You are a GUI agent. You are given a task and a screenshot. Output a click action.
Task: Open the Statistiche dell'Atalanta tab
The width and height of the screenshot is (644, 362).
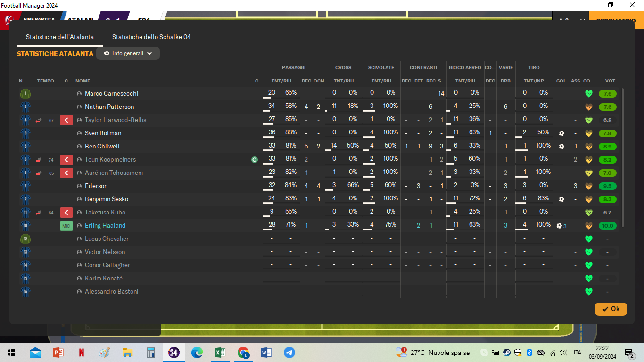click(x=60, y=37)
